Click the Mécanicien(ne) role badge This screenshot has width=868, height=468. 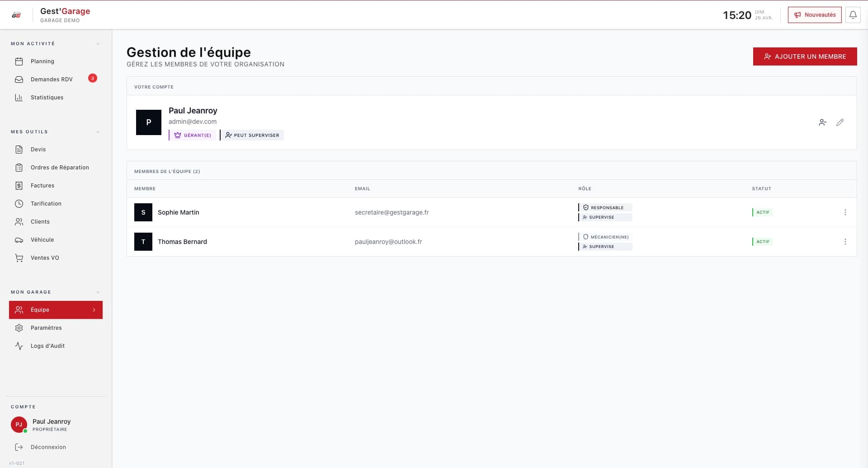[x=605, y=237]
